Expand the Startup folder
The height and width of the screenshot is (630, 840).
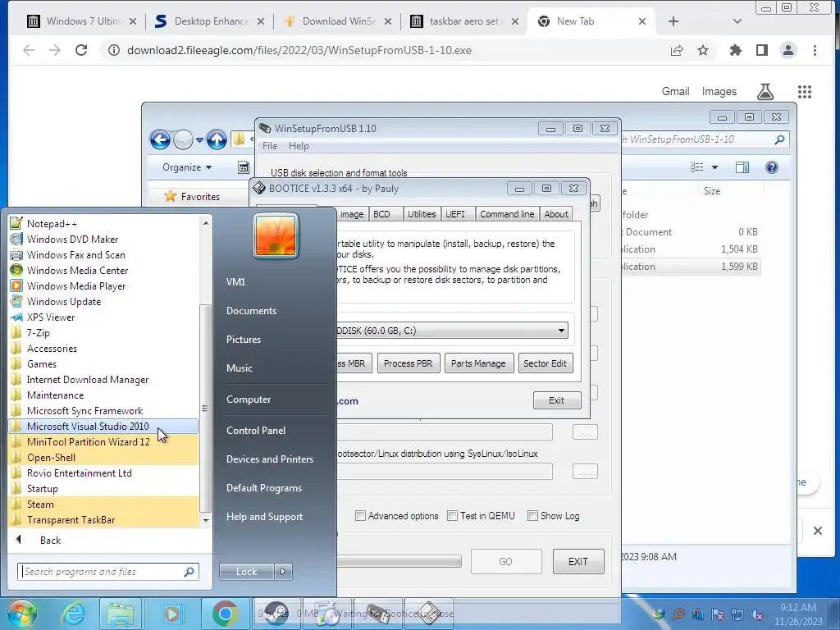(43, 489)
